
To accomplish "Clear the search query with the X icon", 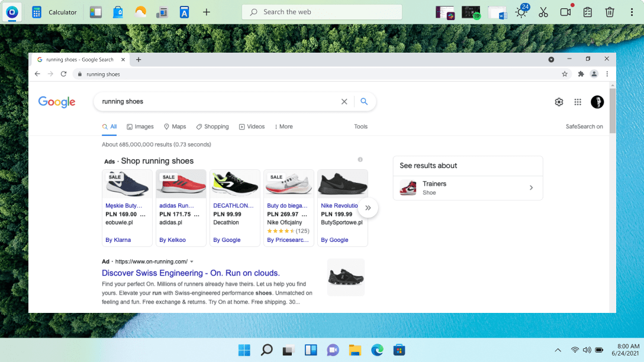I will (344, 101).
